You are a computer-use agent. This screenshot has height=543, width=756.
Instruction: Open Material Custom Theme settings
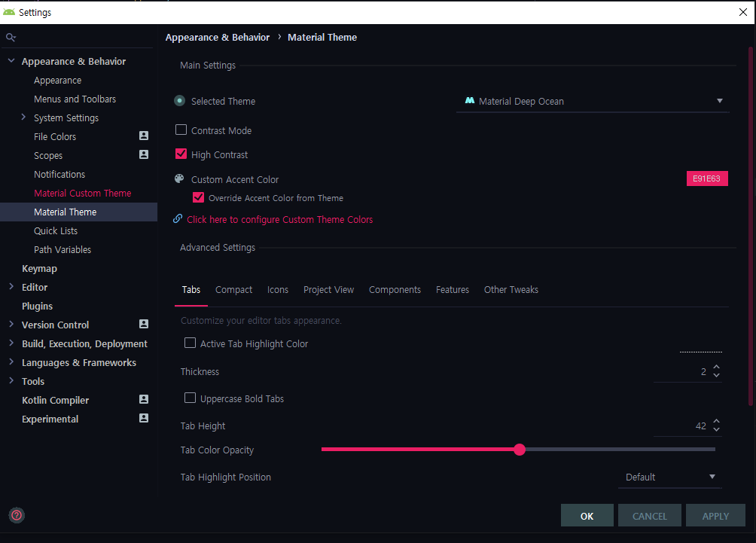[x=82, y=193]
